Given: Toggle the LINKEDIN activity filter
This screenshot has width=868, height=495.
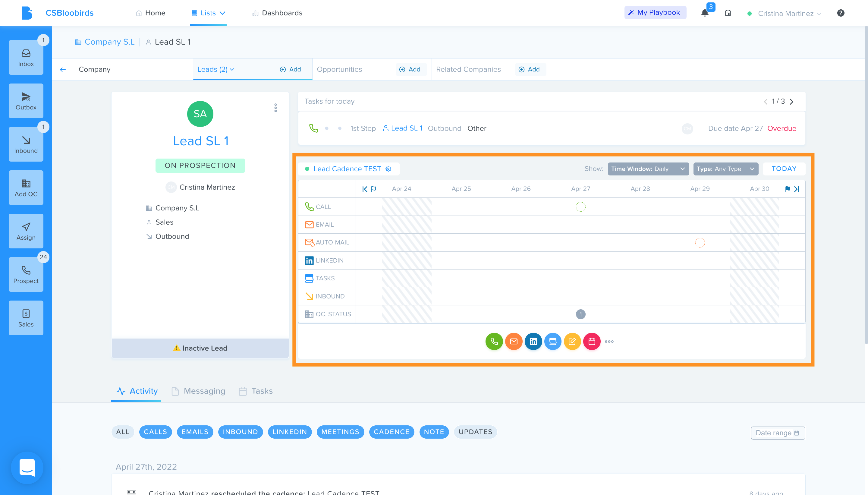Looking at the screenshot, I should (x=290, y=432).
